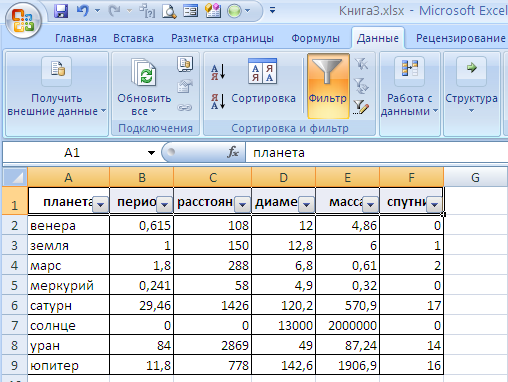Viewport: 508px width, 382px height.
Task: Open the спутни column filter dropdown
Action: [x=434, y=204]
